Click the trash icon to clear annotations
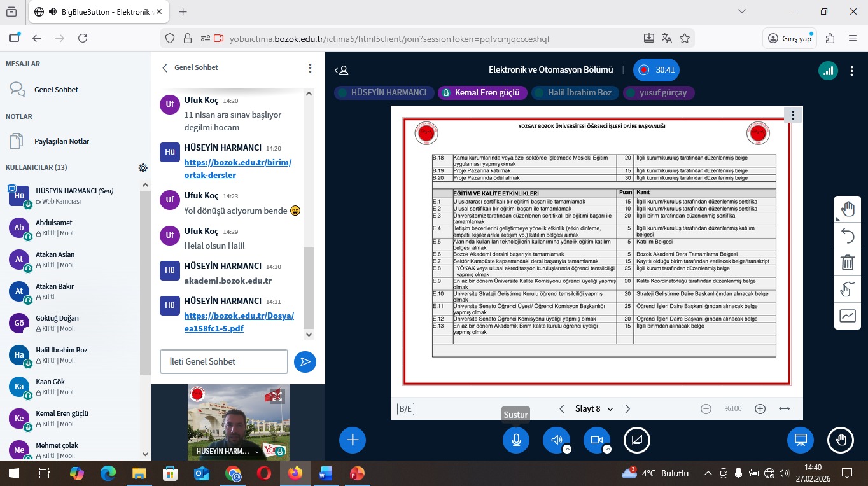This screenshot has width=868, height=486. (x=848, y=262)
